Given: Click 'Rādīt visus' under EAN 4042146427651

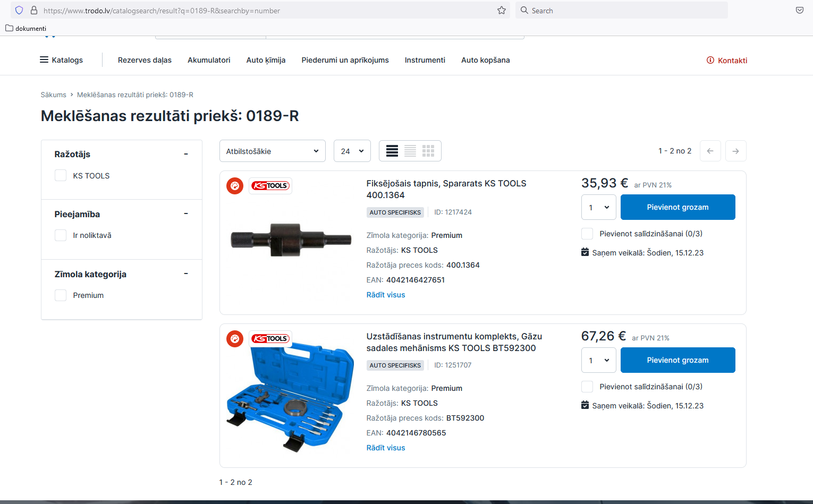Looking at the screenshot, I should [x=386, y=295].
